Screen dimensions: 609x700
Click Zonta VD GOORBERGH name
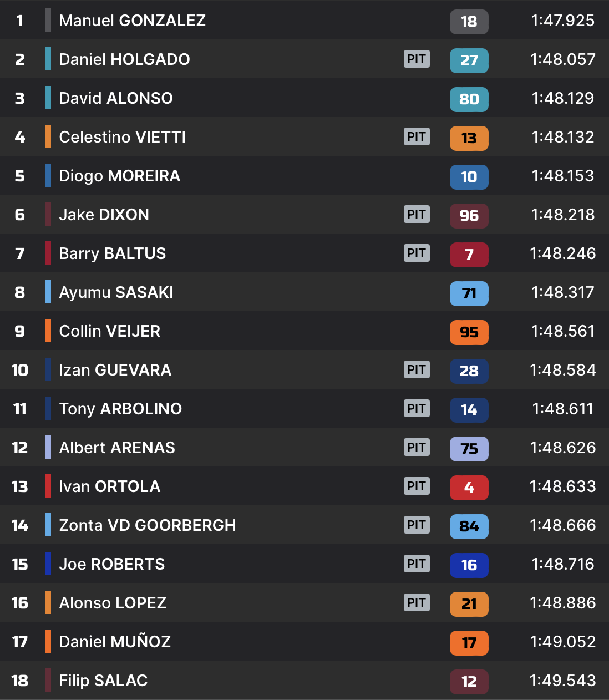pos(147,525)
